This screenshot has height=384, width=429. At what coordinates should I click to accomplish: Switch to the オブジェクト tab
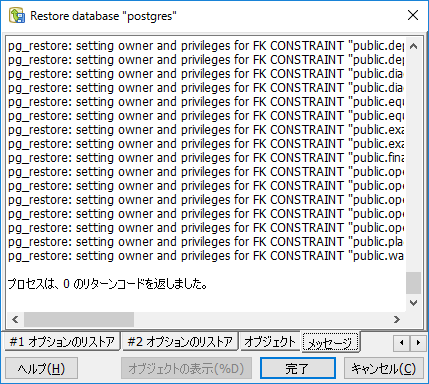pos(270,341)
